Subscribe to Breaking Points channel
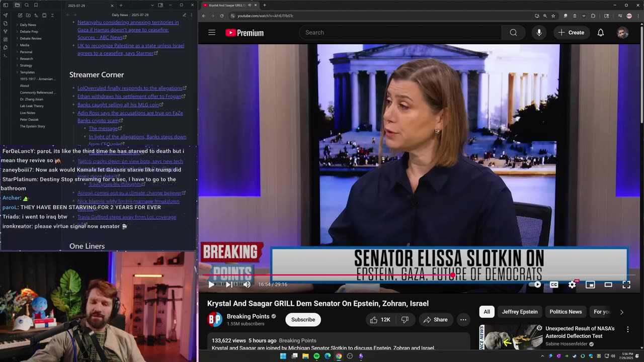Screen dimensions: 644x362 [303, 320]
